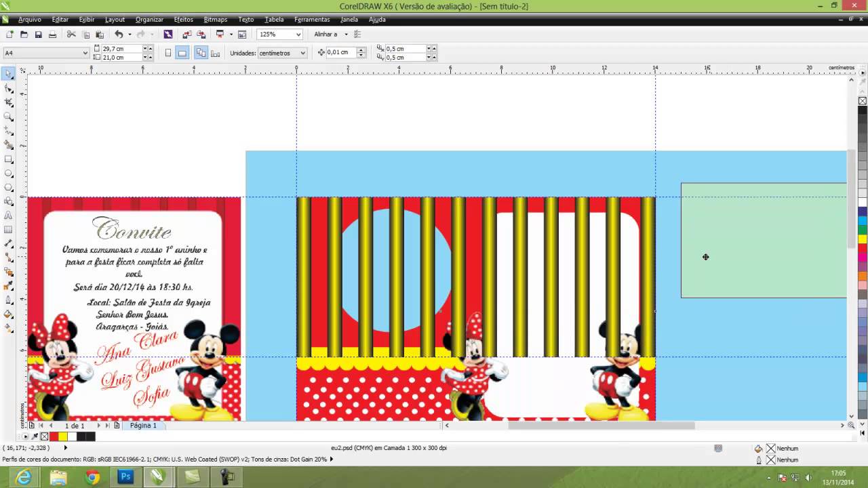Select the Fill tool
Image resolution: width=868 pixels, height=488 pixels.
(x=9, y=314)
